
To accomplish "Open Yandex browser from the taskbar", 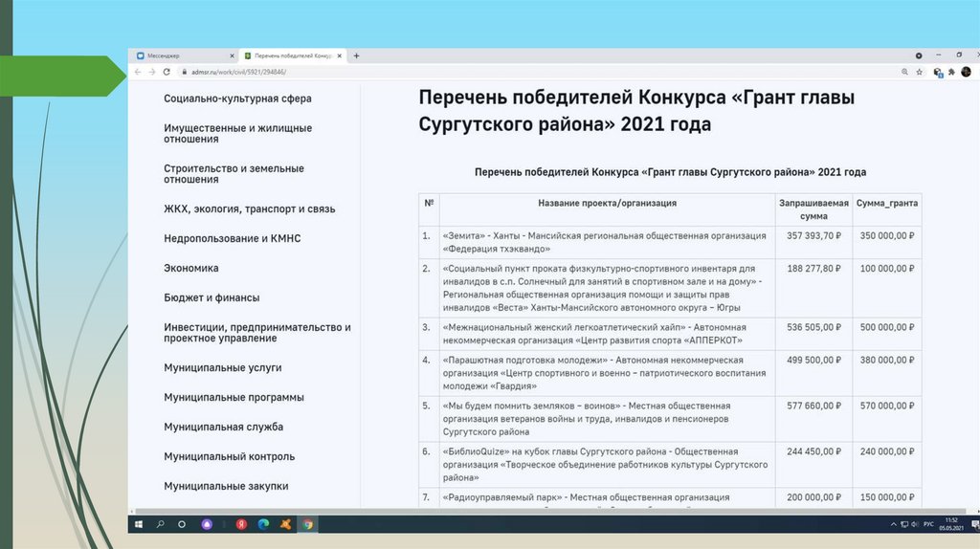I will [241, 524].
